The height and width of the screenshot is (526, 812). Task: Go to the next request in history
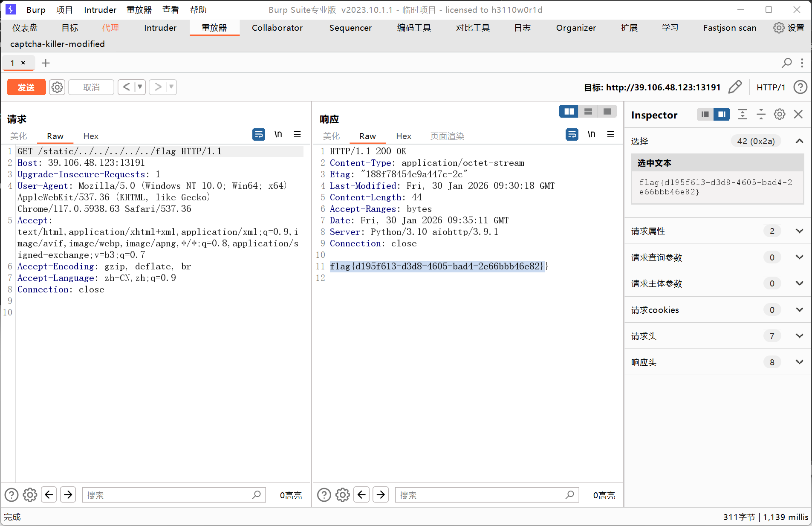(158, 87)
